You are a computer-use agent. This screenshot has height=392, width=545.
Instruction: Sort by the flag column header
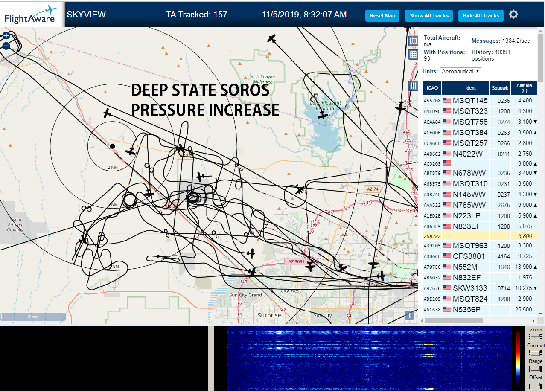[x=447, y=88]
